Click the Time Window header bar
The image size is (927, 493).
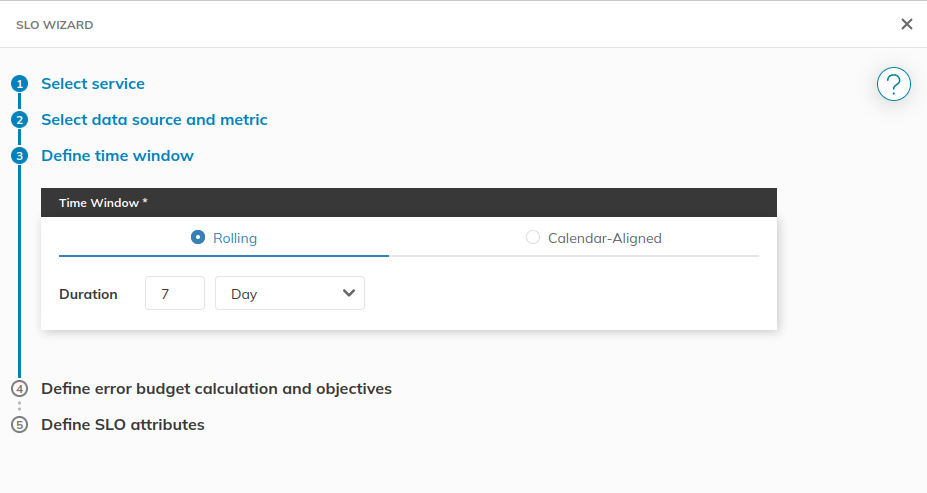409,203
